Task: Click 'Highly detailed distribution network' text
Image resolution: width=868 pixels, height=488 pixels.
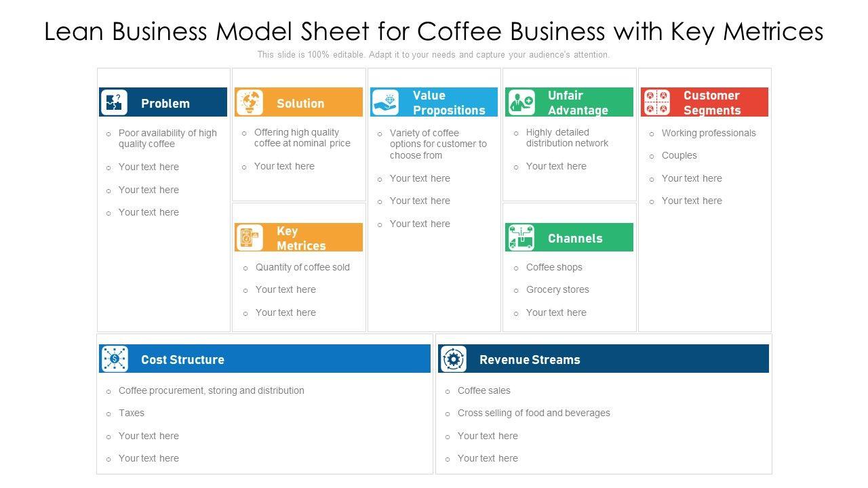Action: (x=567, y=138)
